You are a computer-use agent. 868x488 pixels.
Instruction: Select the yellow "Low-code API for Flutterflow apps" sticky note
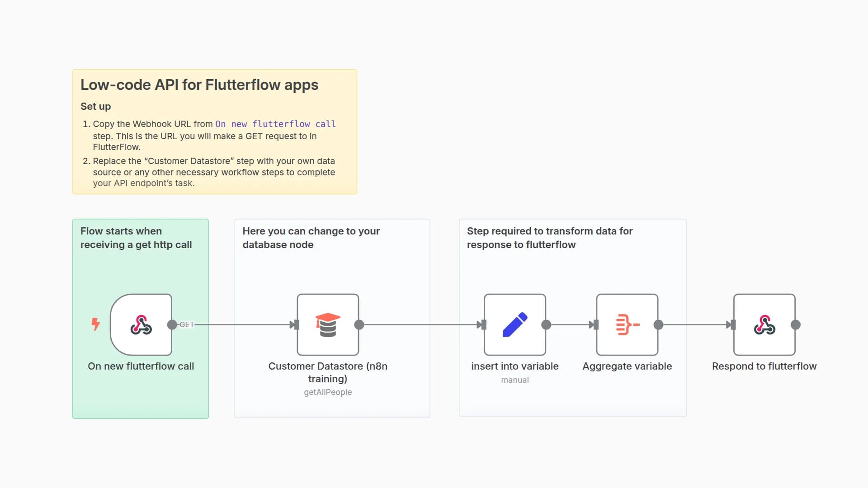pyautogui.click(x=214, y=131)
